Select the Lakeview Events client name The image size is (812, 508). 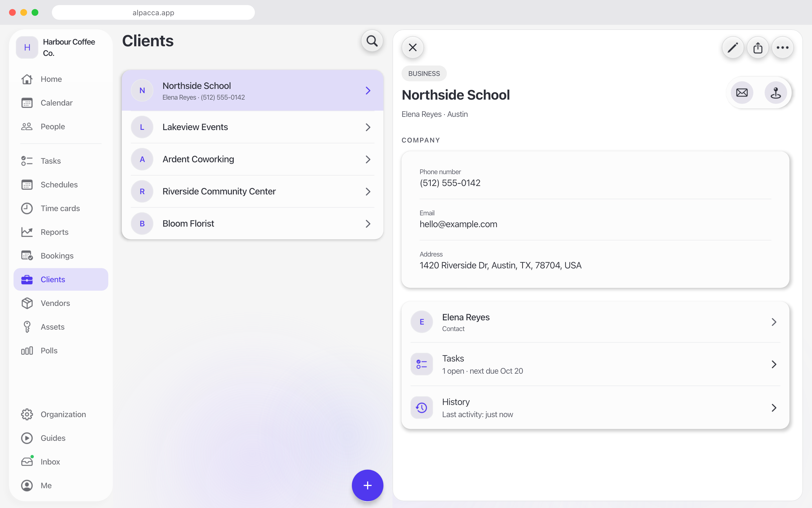195,127
